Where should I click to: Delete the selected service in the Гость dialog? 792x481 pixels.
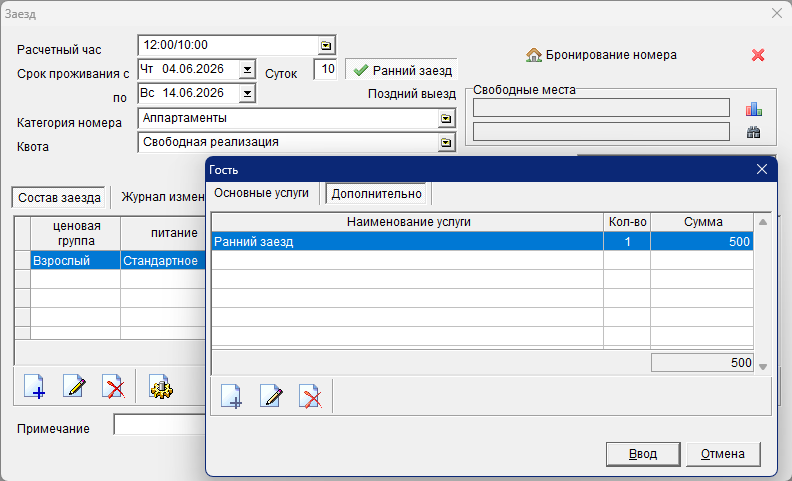pos(310,396)
